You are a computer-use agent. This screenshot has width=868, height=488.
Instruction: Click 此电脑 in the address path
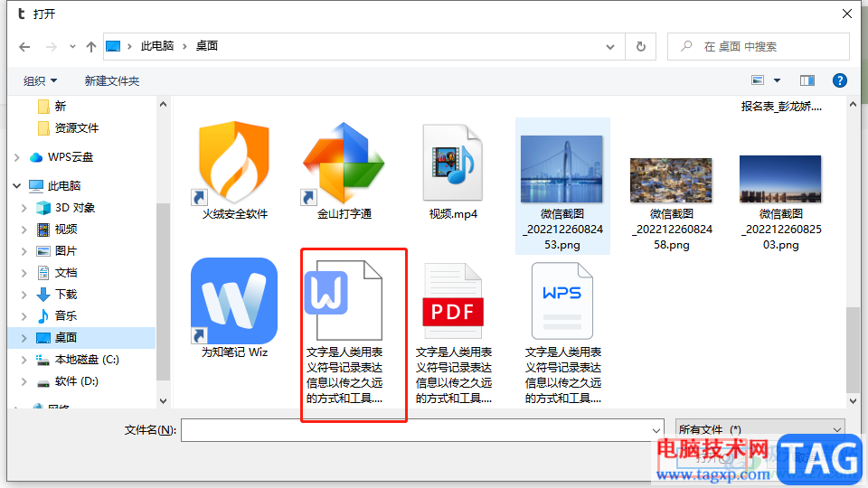(x=157, y=46)
